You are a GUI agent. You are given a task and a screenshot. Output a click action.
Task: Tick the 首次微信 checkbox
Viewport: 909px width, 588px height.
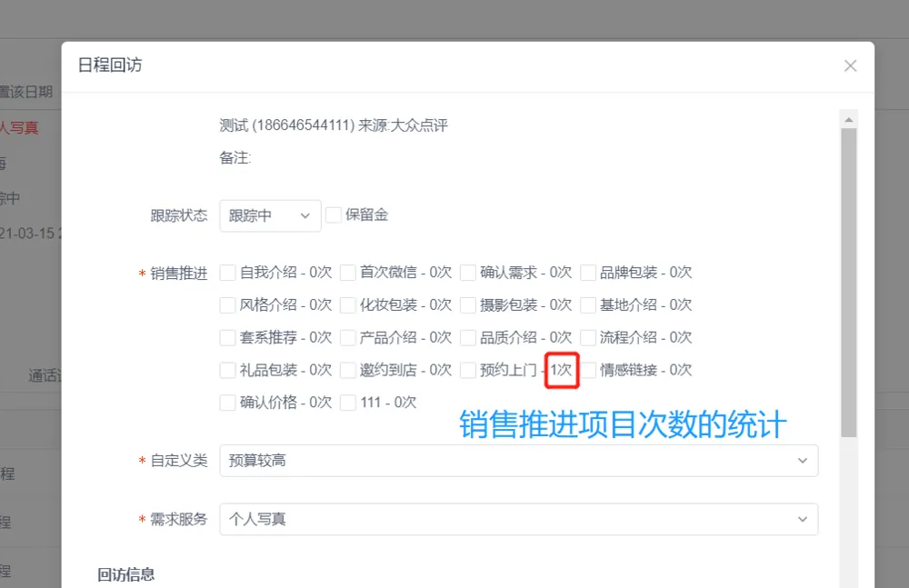348,273
